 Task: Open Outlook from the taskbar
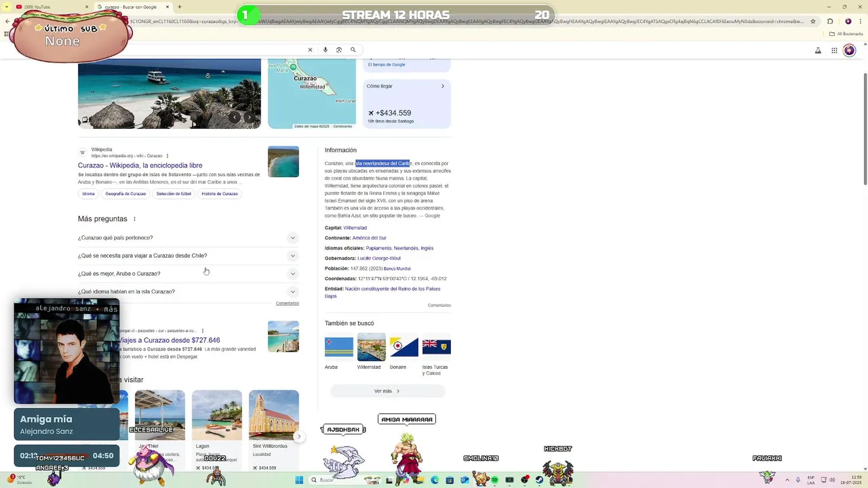coord(465,480)
